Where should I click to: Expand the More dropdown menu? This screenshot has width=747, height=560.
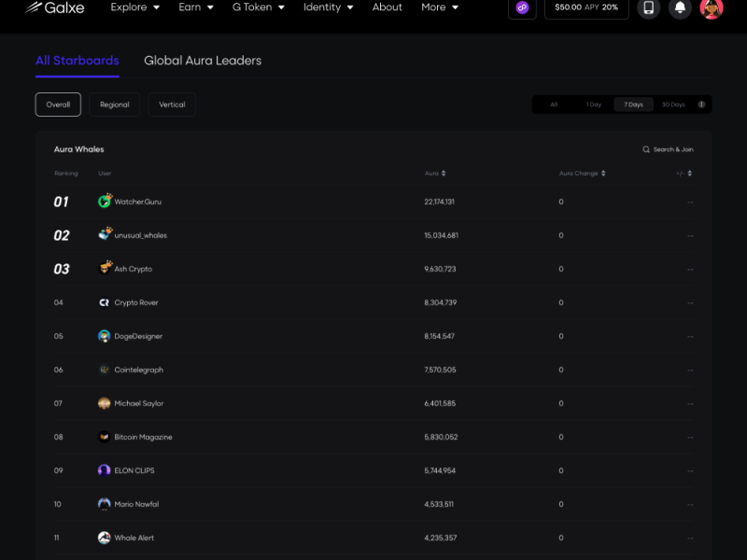click(440, 7)
